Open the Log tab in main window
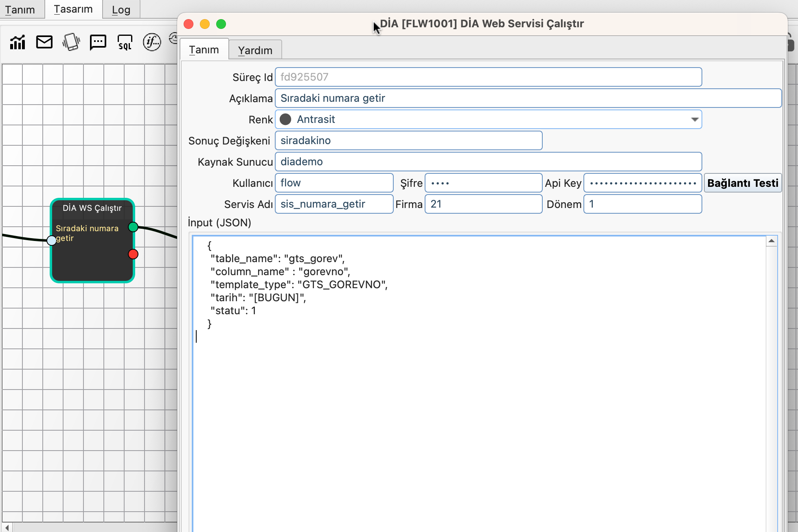 121,9
